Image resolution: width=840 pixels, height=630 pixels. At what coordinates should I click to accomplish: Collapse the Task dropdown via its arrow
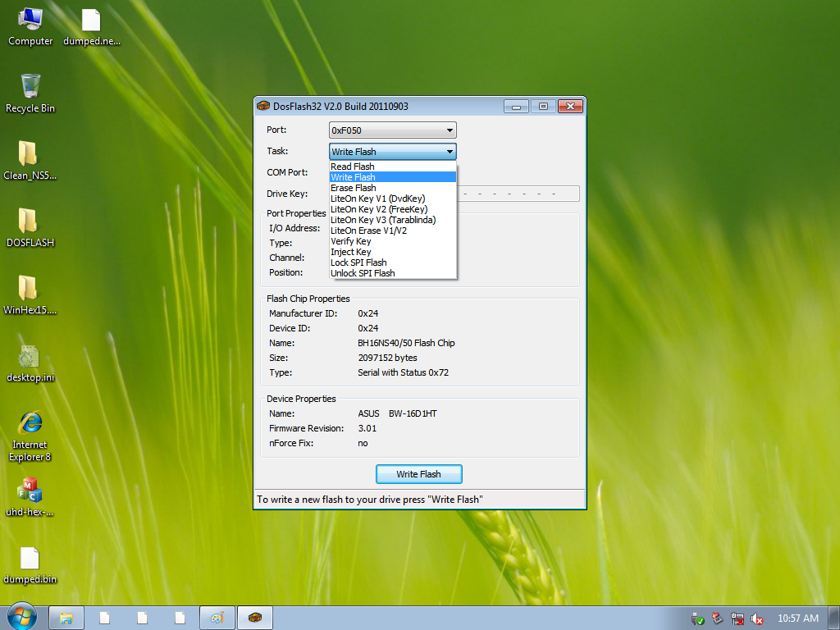point(449,152)
